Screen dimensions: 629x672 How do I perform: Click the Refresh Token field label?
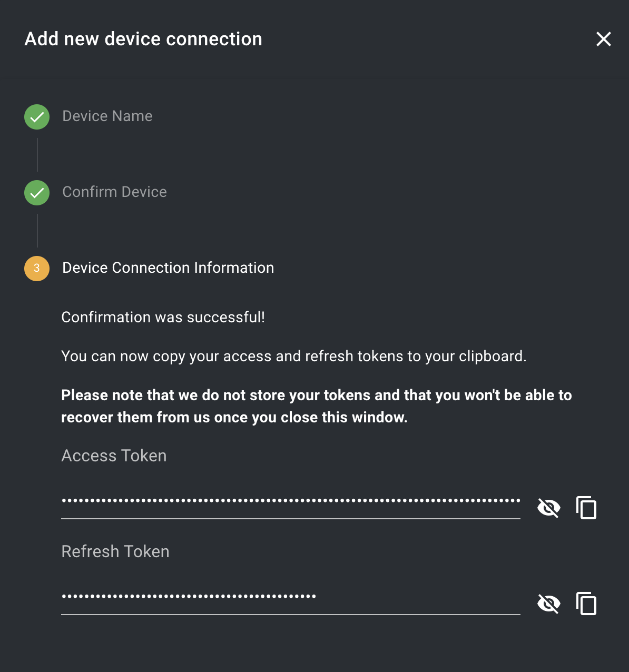[x=115, y=552]
